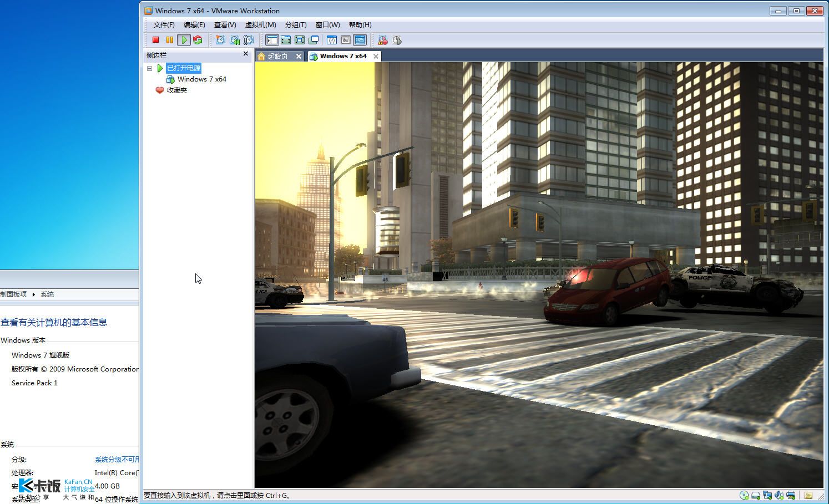829x504 pixels.
Task: Take a snapshot of the virtual machine
Action: 220,40
